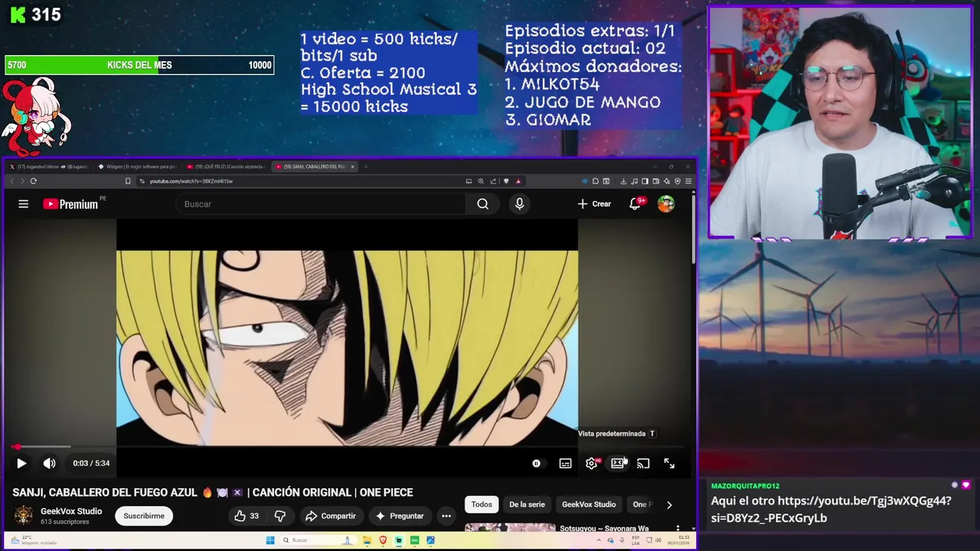Enter fullscreen in the video player

pos(669,463)
